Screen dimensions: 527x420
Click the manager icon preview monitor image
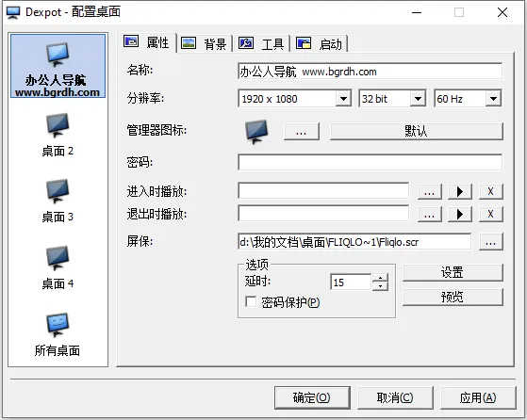(256, 131)
